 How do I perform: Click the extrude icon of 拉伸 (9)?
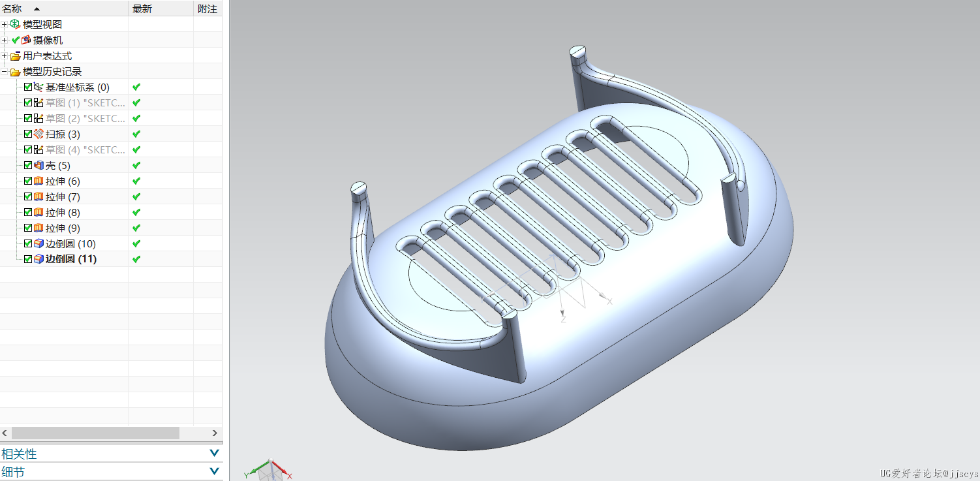point(38,228)
